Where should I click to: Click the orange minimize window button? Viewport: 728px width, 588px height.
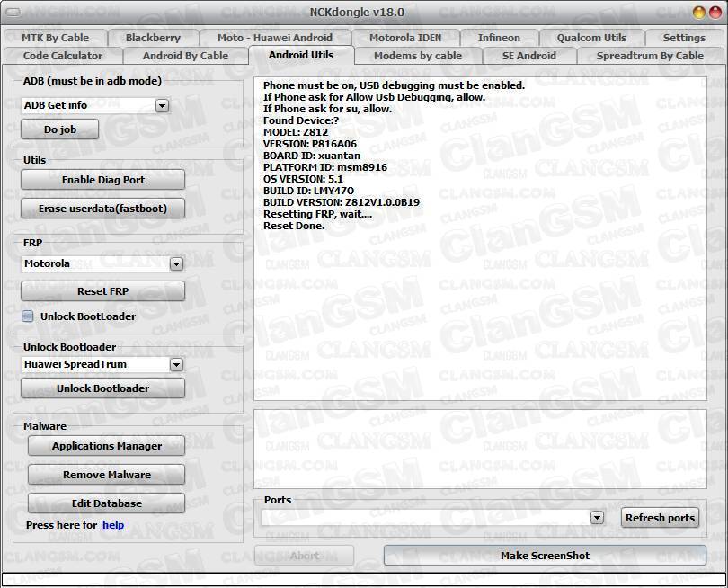pos(699,12)
